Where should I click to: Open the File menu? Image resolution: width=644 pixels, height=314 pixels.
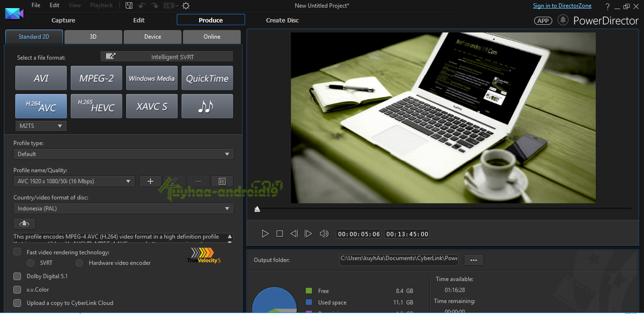[36, 5]
